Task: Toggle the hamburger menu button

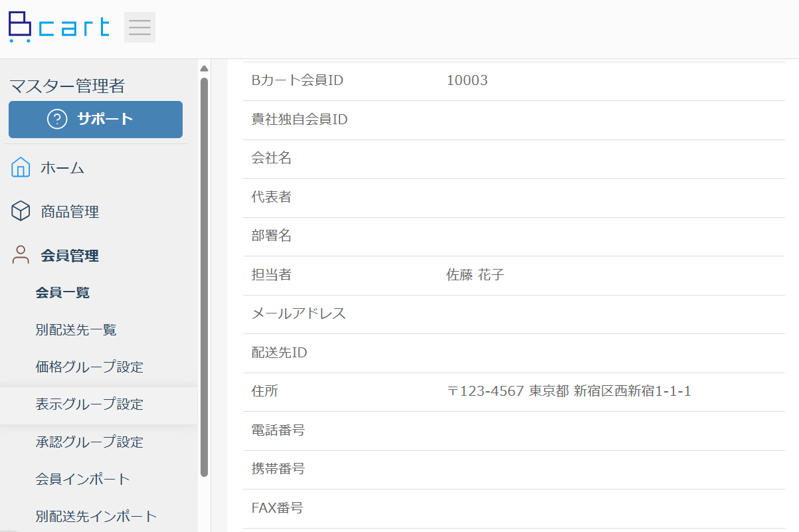Action: click(139, 27)
